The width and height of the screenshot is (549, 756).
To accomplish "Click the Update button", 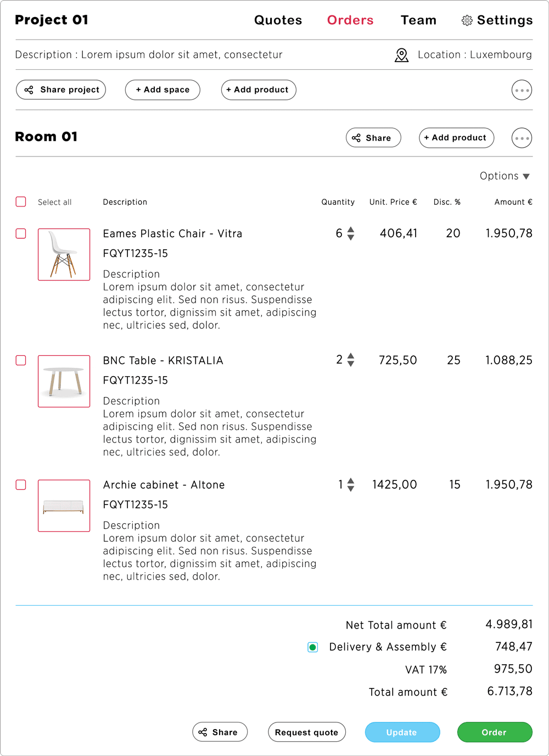I will (402, 732).
